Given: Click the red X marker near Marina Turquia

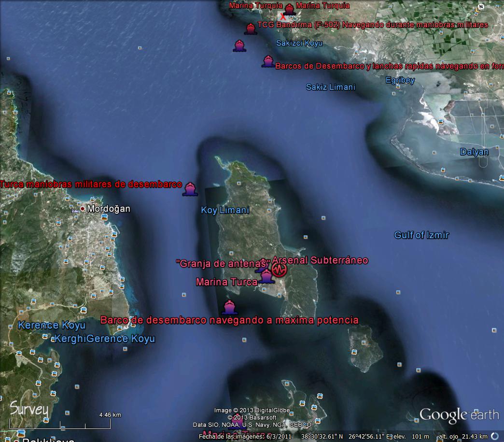Looking at the screenshot, I should pyautogui.click(x=283, y=17).
